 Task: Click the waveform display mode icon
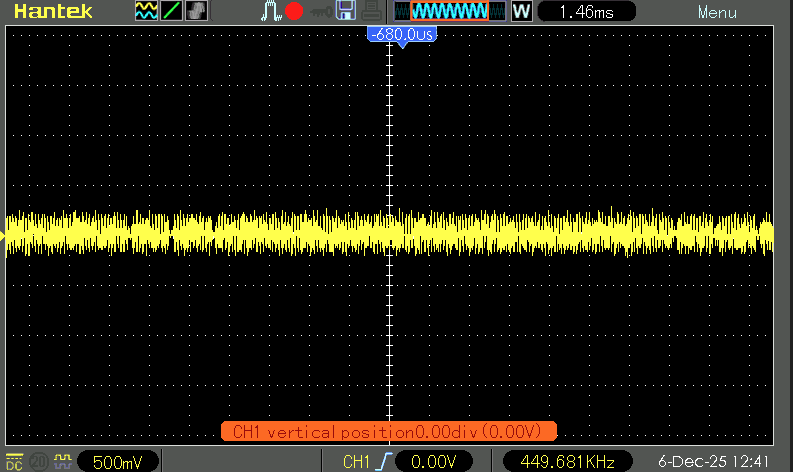tap(146, 12)
